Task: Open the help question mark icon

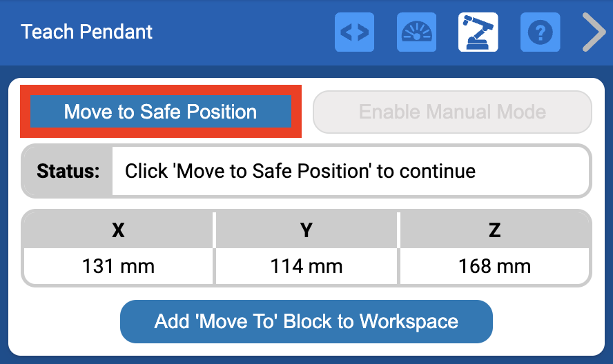Action: [x=541, y=32]
